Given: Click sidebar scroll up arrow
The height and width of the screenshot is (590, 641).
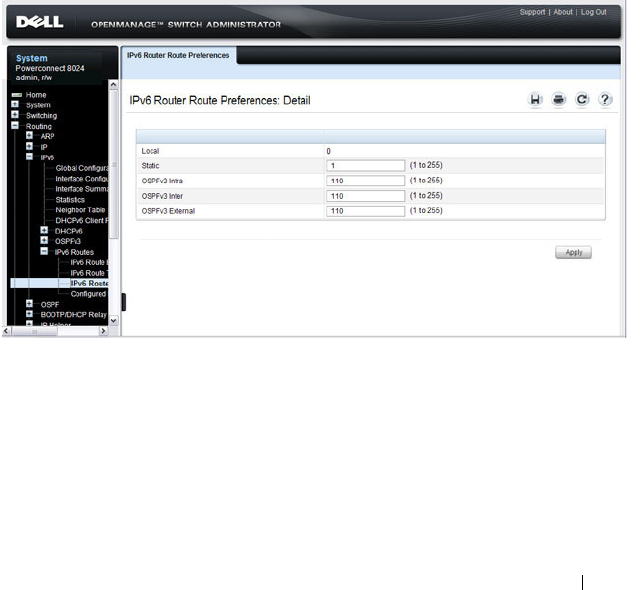Looking at the screenshot, I should [114, 84].
